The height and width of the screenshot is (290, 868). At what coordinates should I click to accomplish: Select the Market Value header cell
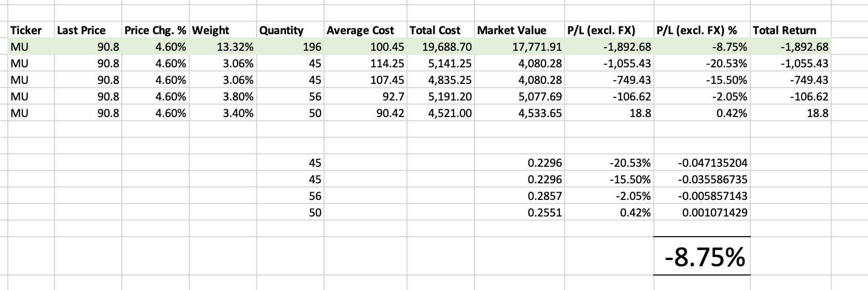(x=520, y=30)
